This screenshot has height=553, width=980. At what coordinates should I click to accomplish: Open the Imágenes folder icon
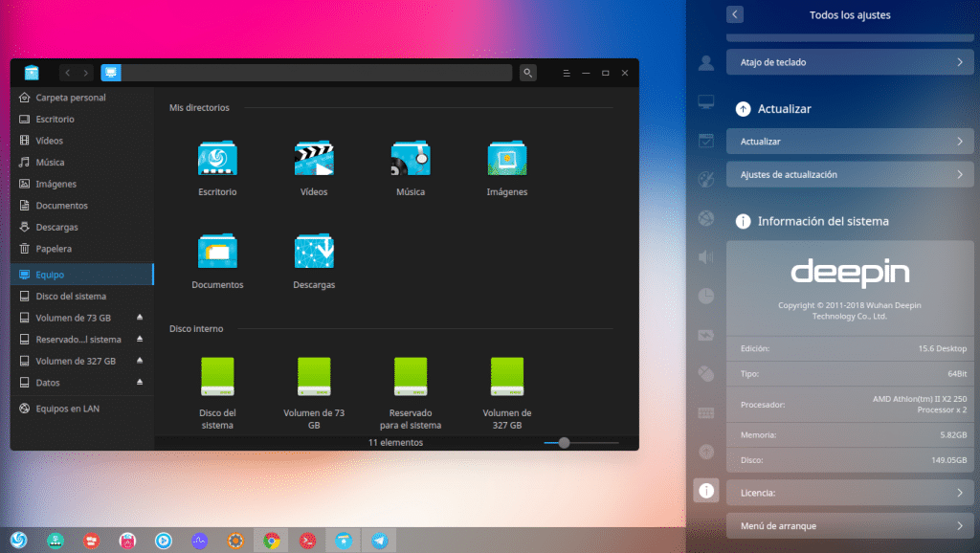click(507, 159)
